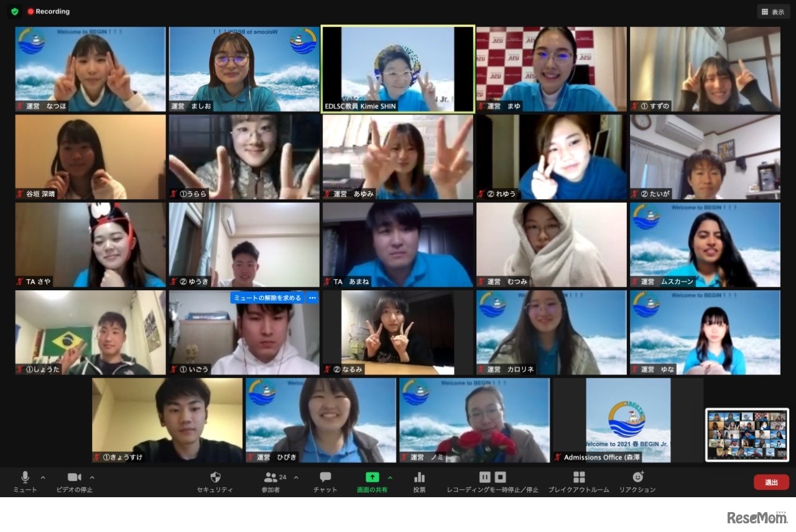Select the Admissions Office (森澤) tile
This screenshot has width=796, height=532.
[x=628, y=420]
